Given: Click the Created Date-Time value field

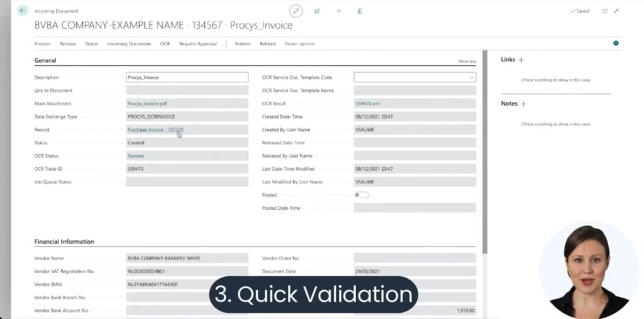Looking at the screenshot, I should (415, 117).
